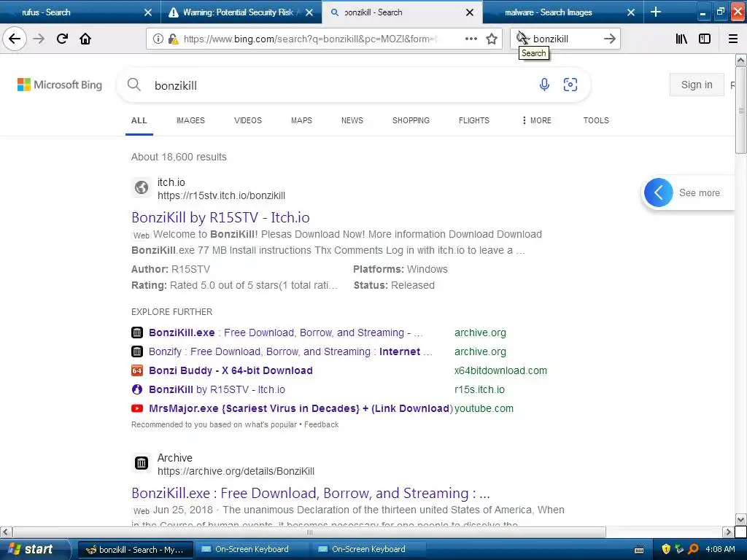Click the Microsoft Bing logo
Screen dimensions: 747x560
click(60, 85)
